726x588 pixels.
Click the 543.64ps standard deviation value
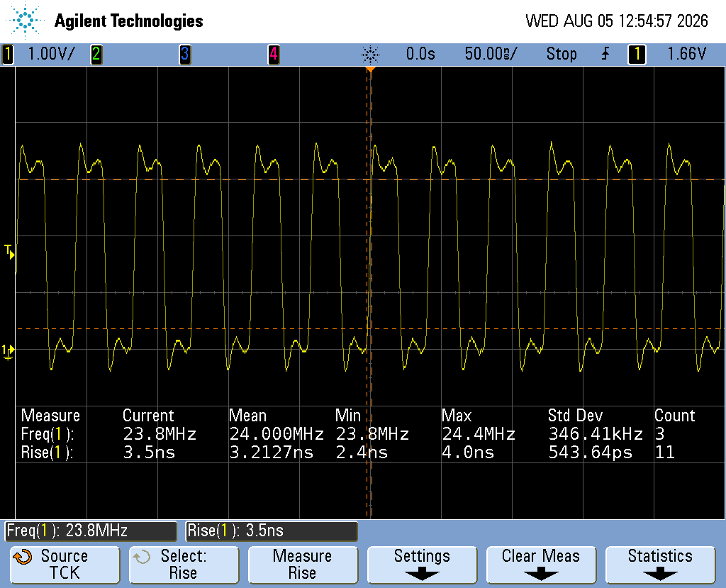591,453
